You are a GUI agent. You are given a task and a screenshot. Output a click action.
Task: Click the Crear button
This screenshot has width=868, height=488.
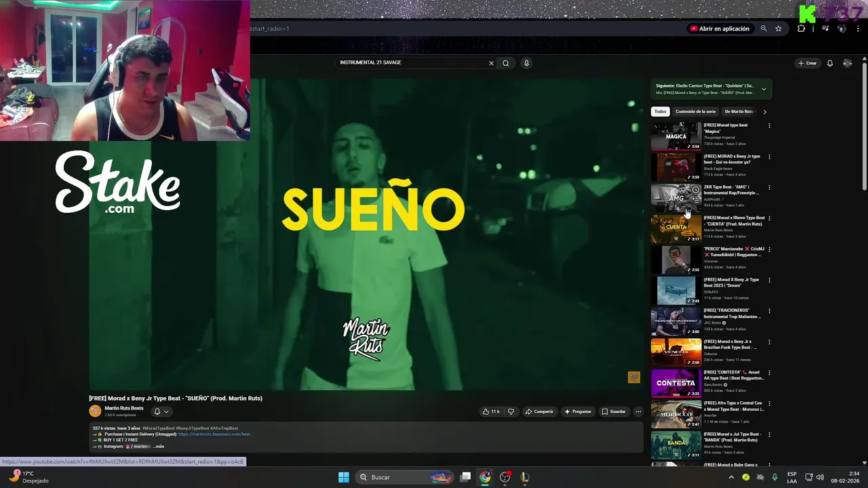(808, 63)
